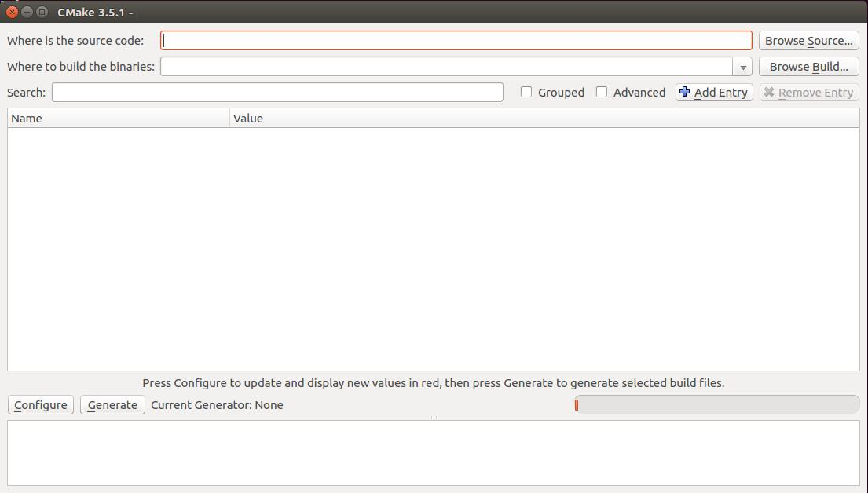
Task: Click Browse Build to pick build directory
Action: pyautogui.click(x=808, y=66)
